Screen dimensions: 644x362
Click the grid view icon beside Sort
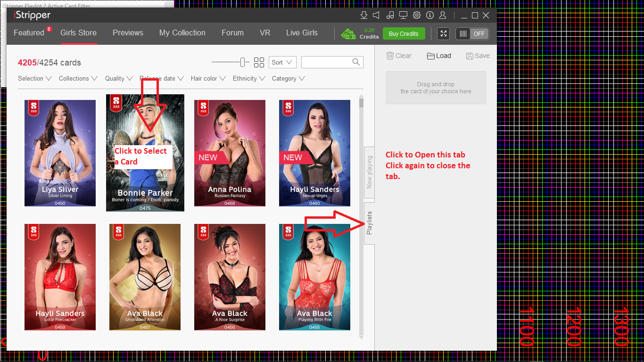click(x=259, y=62)
